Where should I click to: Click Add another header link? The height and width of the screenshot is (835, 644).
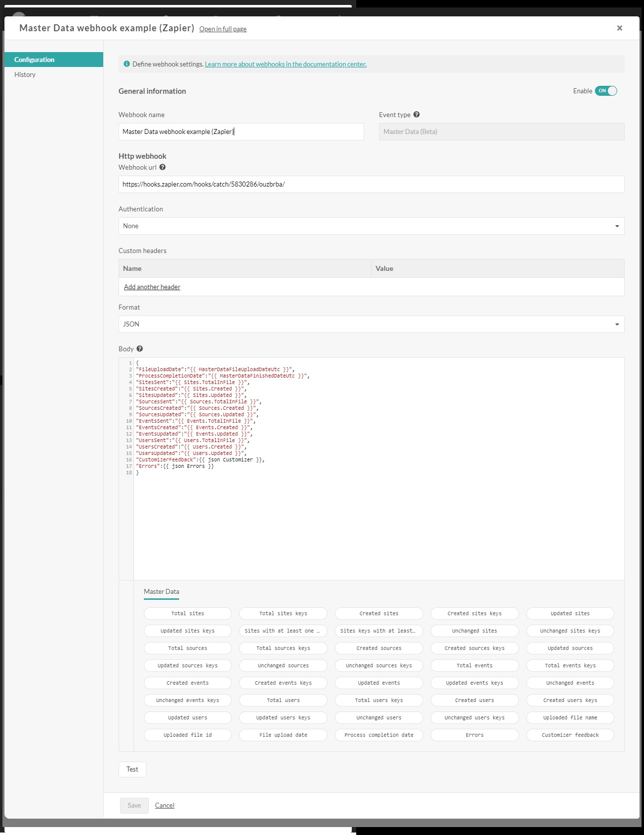click(152, 287)
